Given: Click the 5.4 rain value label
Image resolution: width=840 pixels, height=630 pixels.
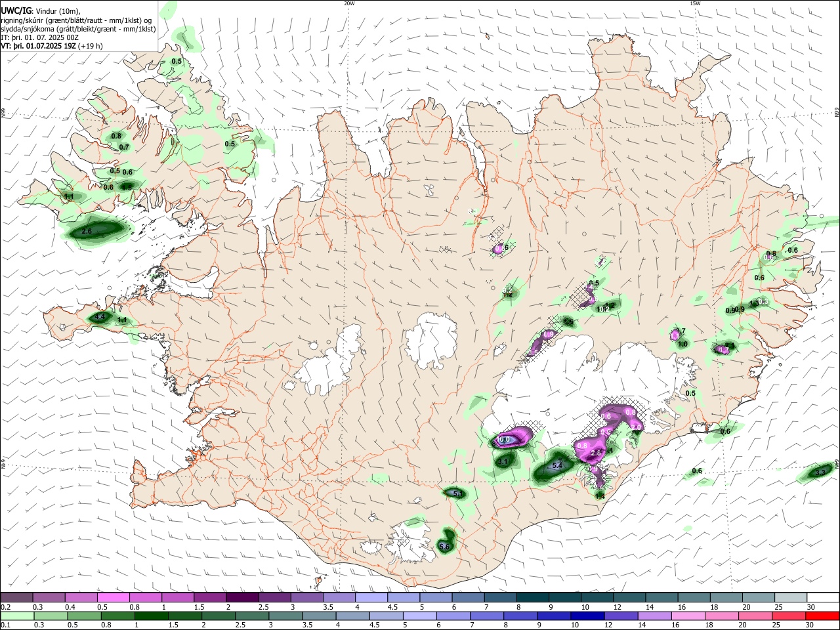Looking at the screenshot, I should coord(558,465).
